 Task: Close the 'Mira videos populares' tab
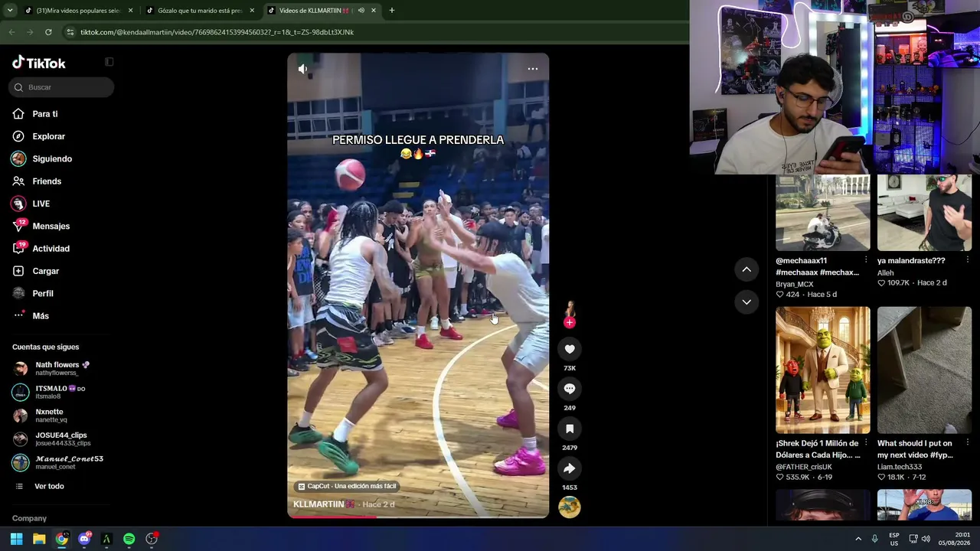click(130, 11)
